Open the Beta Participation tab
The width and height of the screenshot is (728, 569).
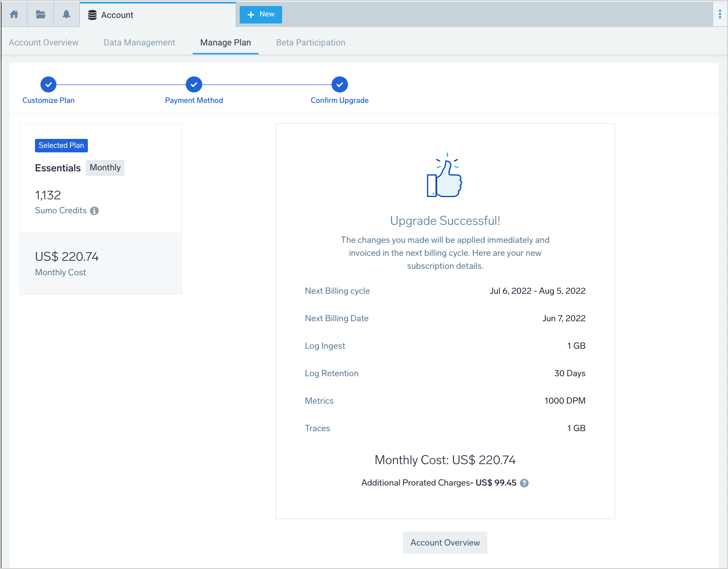pos(311,42)
